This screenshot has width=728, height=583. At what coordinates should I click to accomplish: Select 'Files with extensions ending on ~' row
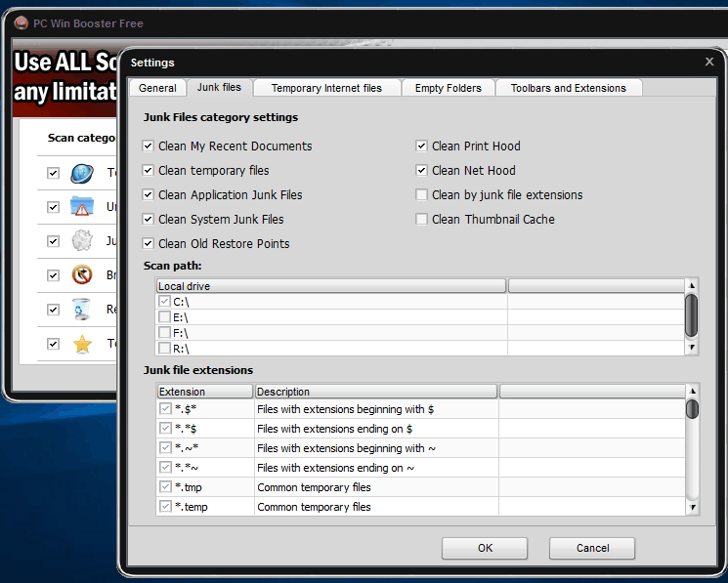pyautogui.click(x=420, y=468)
